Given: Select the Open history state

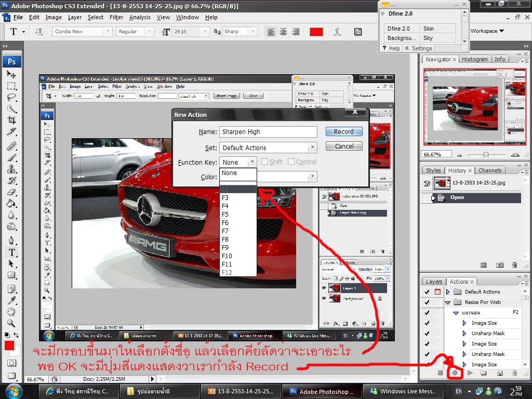Looking at the screenshot, I should click(x=471, y=197).
